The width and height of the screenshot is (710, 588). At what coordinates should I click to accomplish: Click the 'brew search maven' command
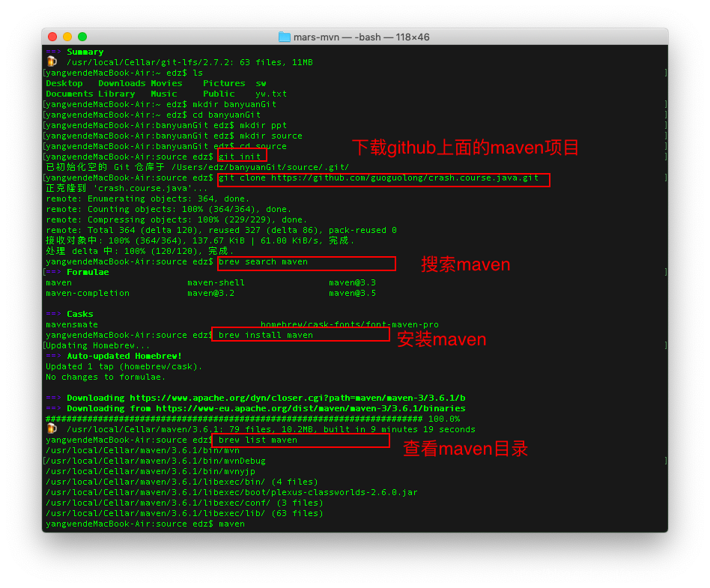click(263, 261)
